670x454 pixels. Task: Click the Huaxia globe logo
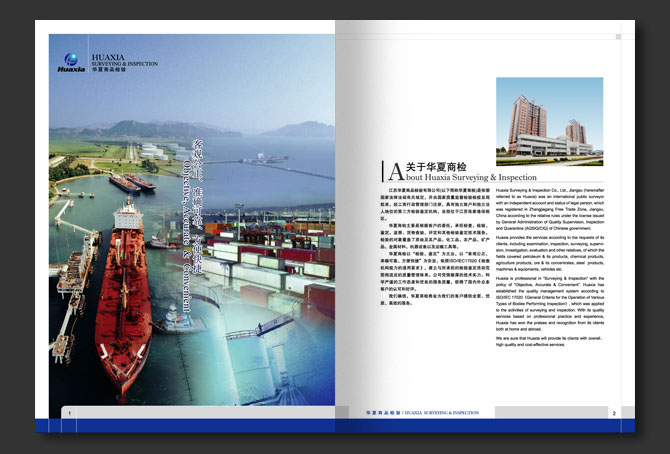[x=71, y=62]
